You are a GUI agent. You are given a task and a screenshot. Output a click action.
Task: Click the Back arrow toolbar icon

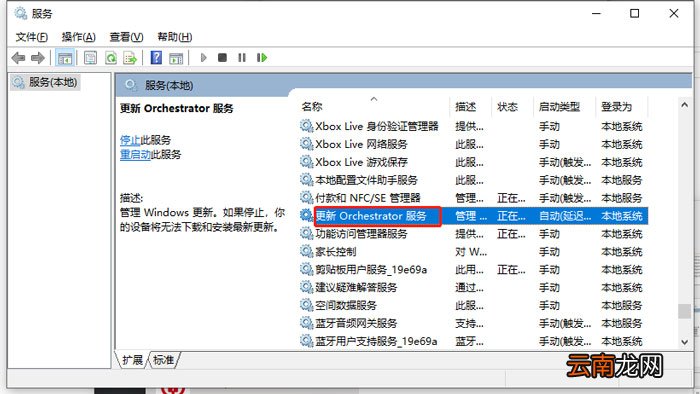[18, 58]
